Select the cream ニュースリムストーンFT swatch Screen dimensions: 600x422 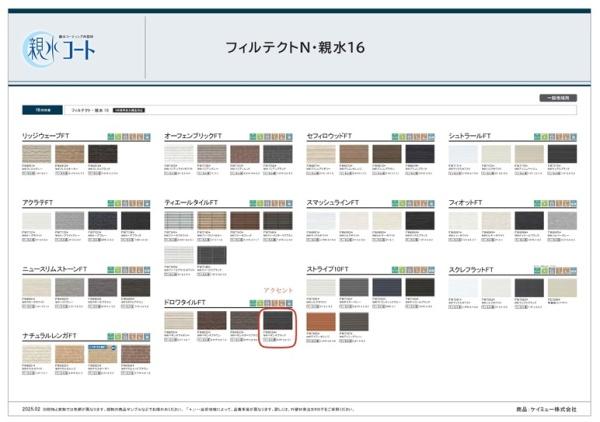coord(37,287)
